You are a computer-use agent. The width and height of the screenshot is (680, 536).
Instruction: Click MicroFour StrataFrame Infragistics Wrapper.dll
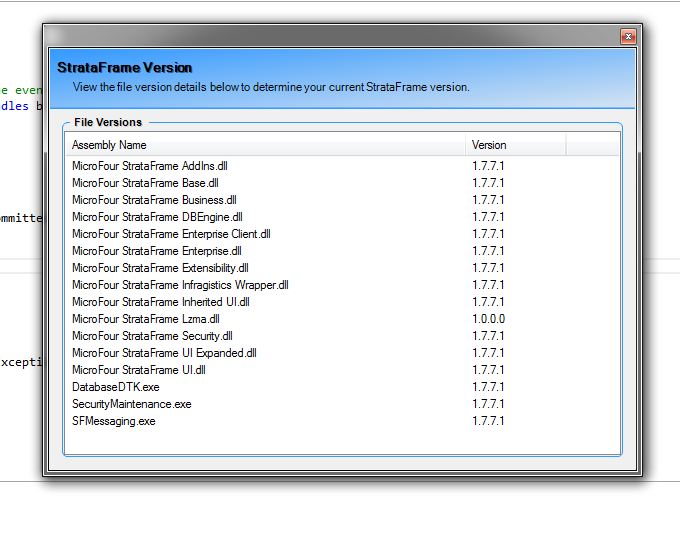pos(180,285)
